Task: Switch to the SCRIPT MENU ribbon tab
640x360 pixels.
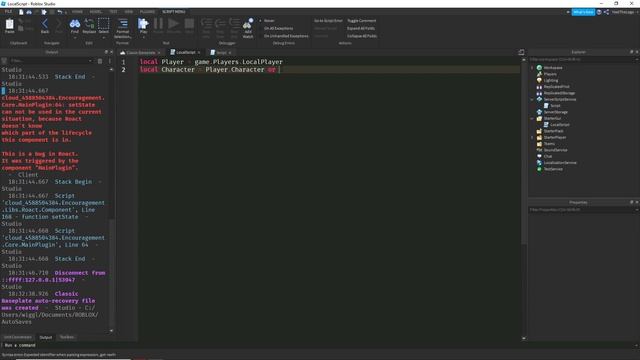Action: click(174, 12)
